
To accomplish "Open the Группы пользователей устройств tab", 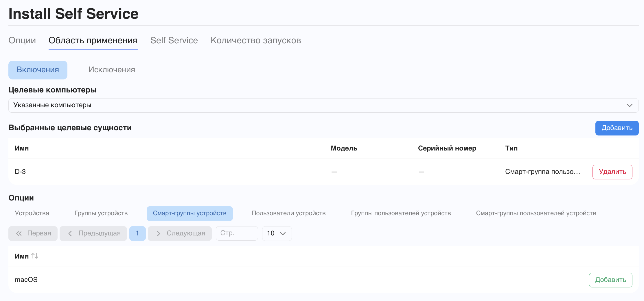I will [x=401, y=213].
